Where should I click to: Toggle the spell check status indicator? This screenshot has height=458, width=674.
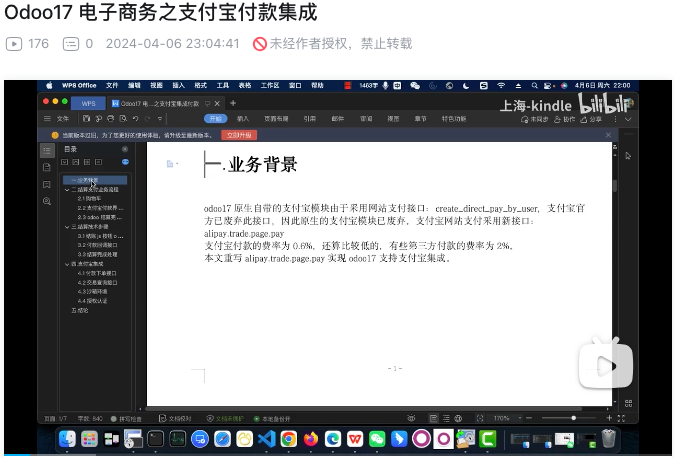126,418
